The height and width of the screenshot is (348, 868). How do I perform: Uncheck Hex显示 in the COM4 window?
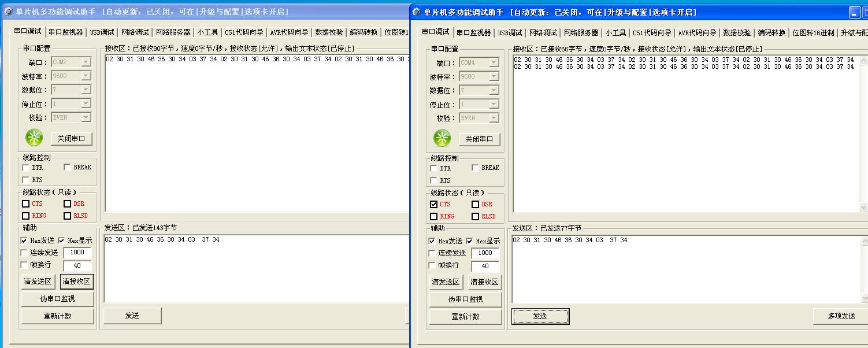tap(469, 241)
